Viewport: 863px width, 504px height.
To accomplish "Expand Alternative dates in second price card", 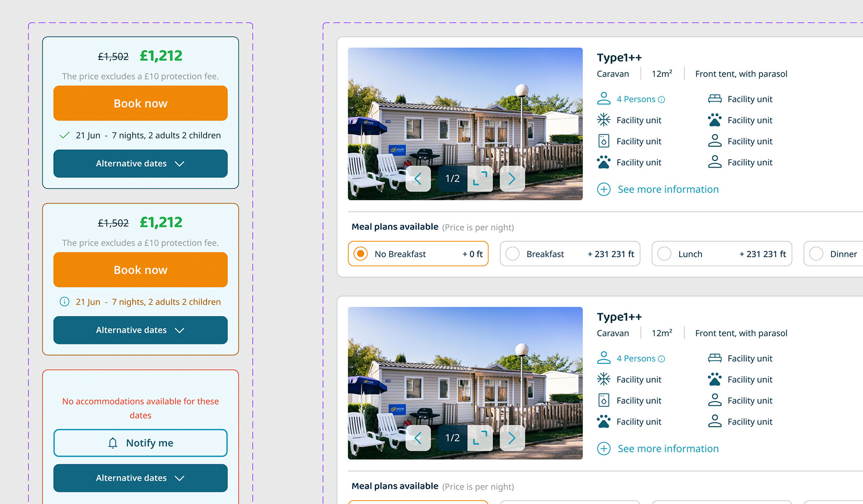I will 140,330.
